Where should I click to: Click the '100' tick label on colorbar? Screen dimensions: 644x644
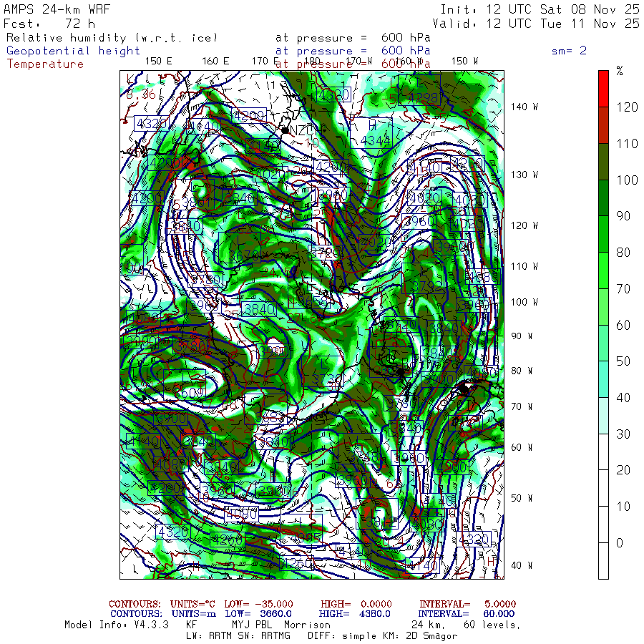click(x=627, y=180)
